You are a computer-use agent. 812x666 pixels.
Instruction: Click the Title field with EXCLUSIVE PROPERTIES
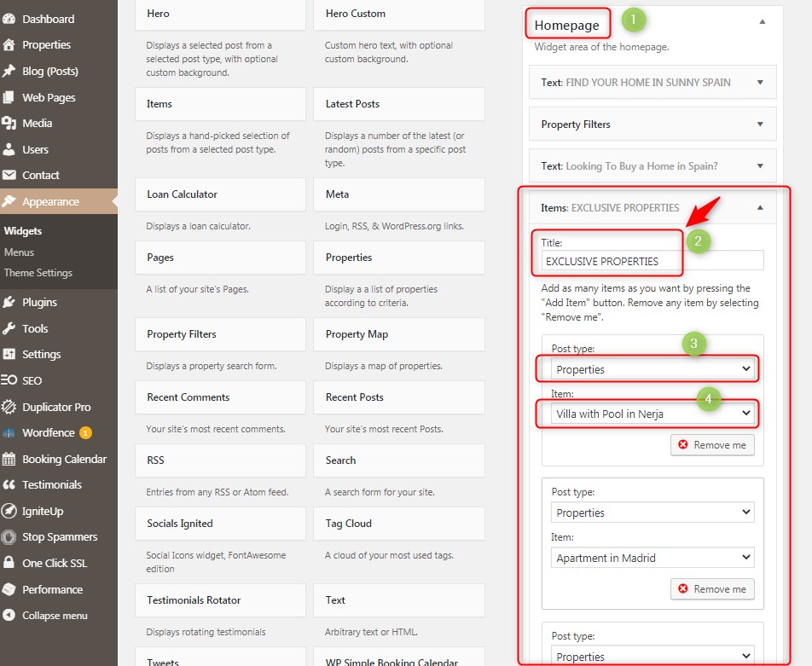[652, 261]
